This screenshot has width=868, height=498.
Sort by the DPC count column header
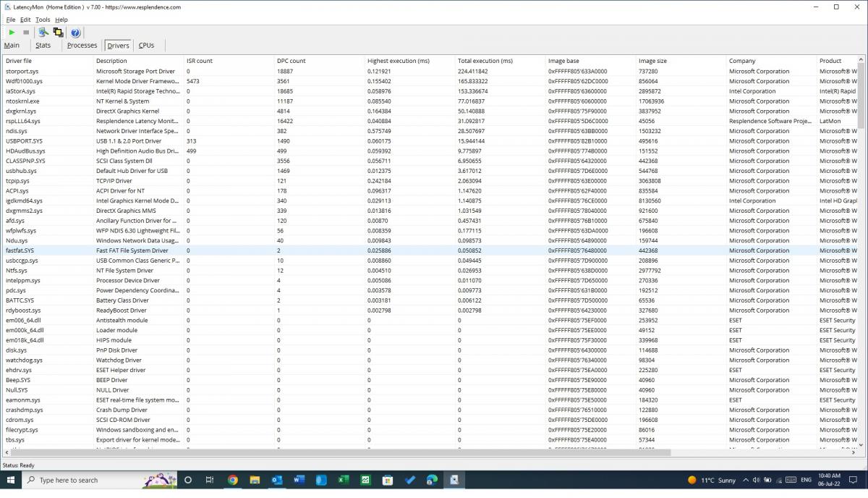pos(319,61)
